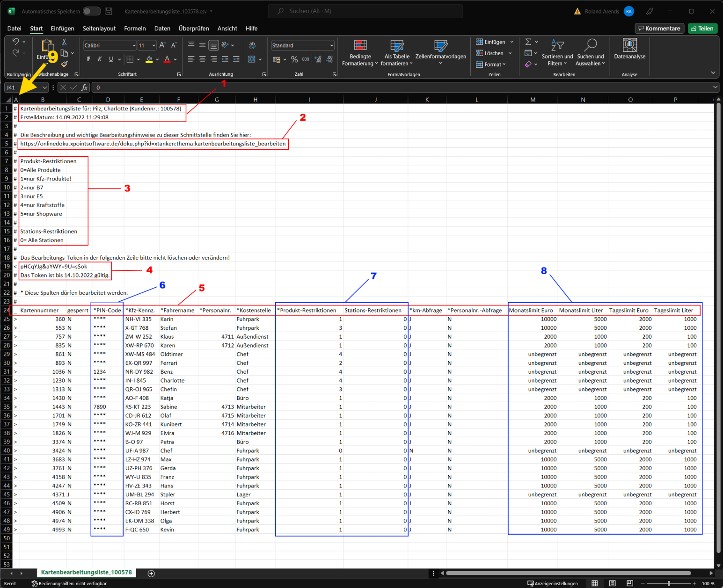Viewport: 723px width, 588px height.
Task: Open Sortieren und Filtern menu
Action: tap(557, 53)
